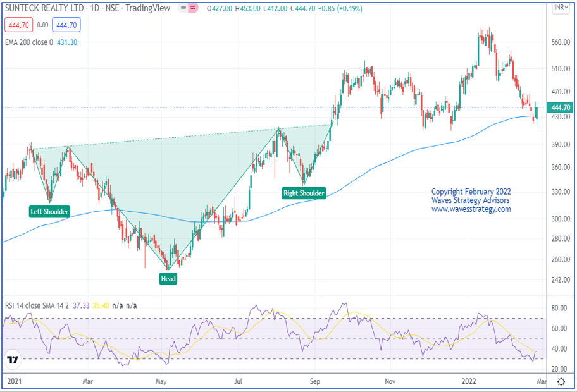
Task: Select the Head pattern label
Action: click(x=168, y=279)
